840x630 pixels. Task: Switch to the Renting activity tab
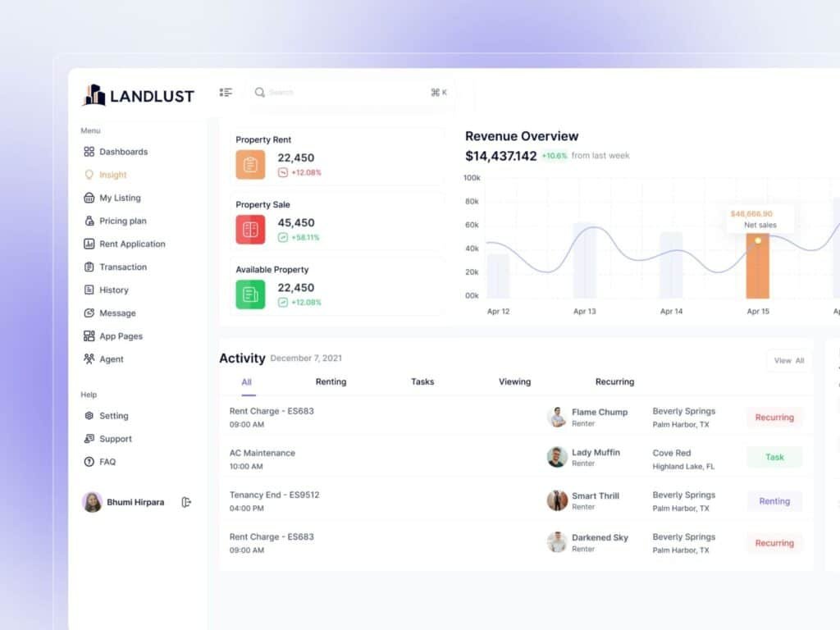pos(331,382)
